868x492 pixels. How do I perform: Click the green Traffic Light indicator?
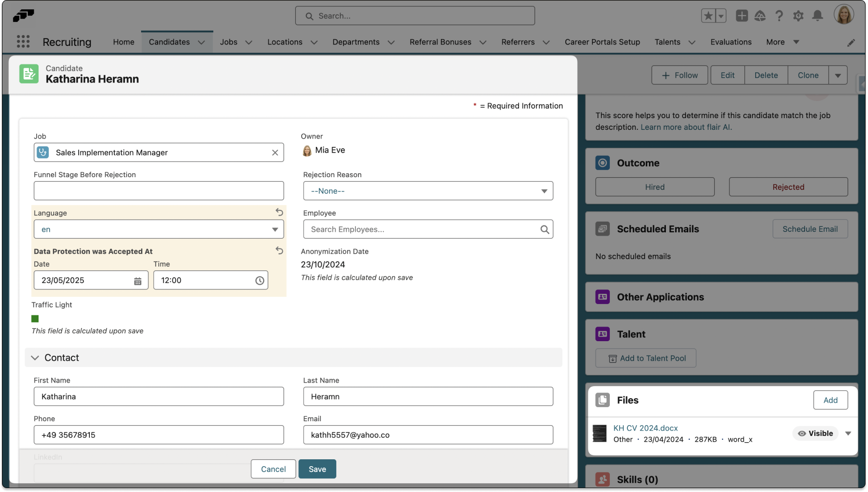pos(35,319)
